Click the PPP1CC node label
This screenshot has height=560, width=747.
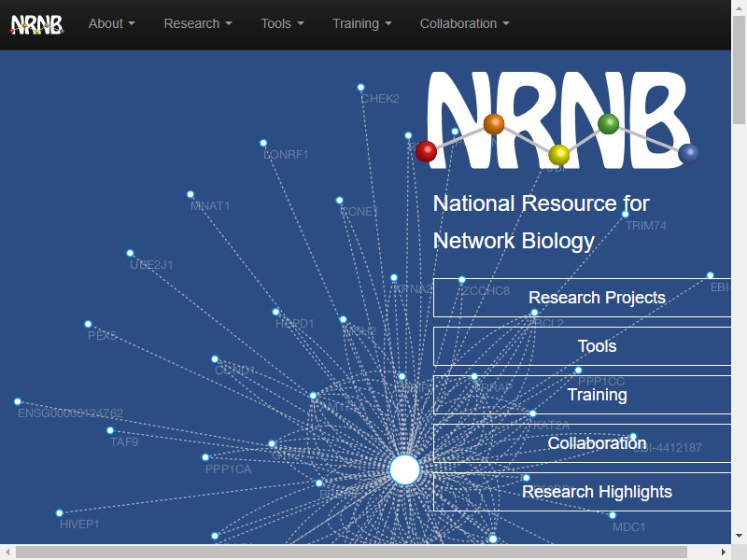pos(601,382)
